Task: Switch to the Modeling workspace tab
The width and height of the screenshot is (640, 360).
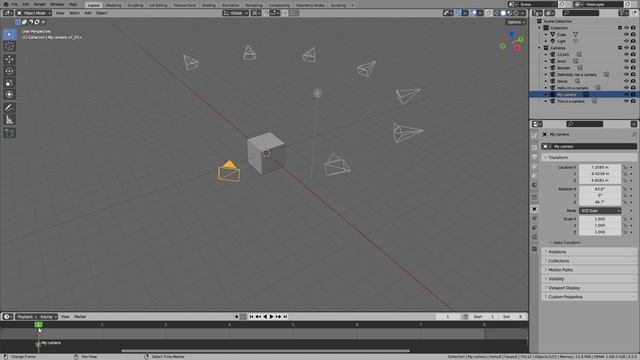Action: pos(113,5)
